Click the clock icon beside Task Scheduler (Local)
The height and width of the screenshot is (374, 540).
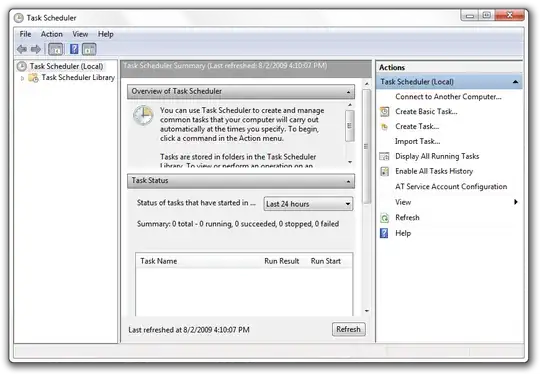point(22,66)
